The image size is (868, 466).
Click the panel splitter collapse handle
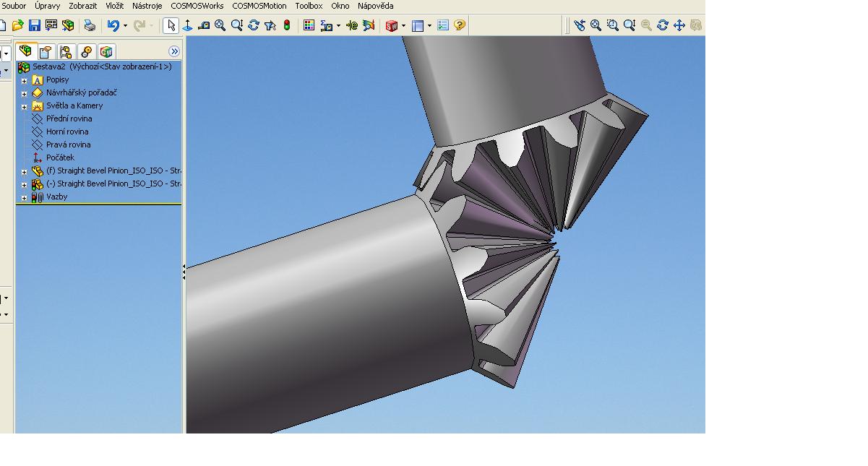pyautogui.click(x=184, y=272)
